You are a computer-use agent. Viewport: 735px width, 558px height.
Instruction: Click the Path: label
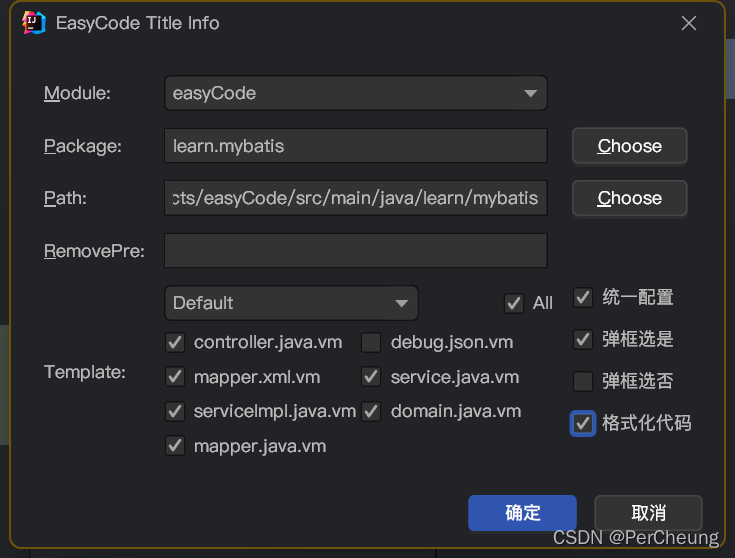point(65,198)
